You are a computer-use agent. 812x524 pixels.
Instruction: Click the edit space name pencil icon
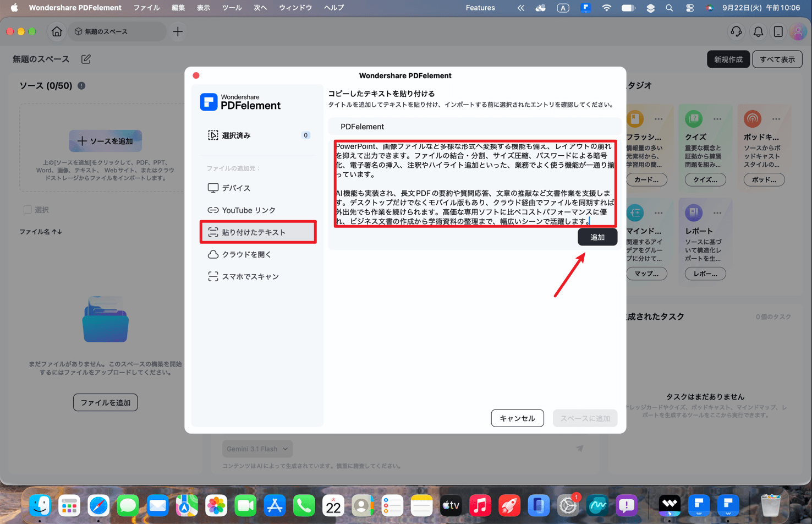click(x=86, y=59)
